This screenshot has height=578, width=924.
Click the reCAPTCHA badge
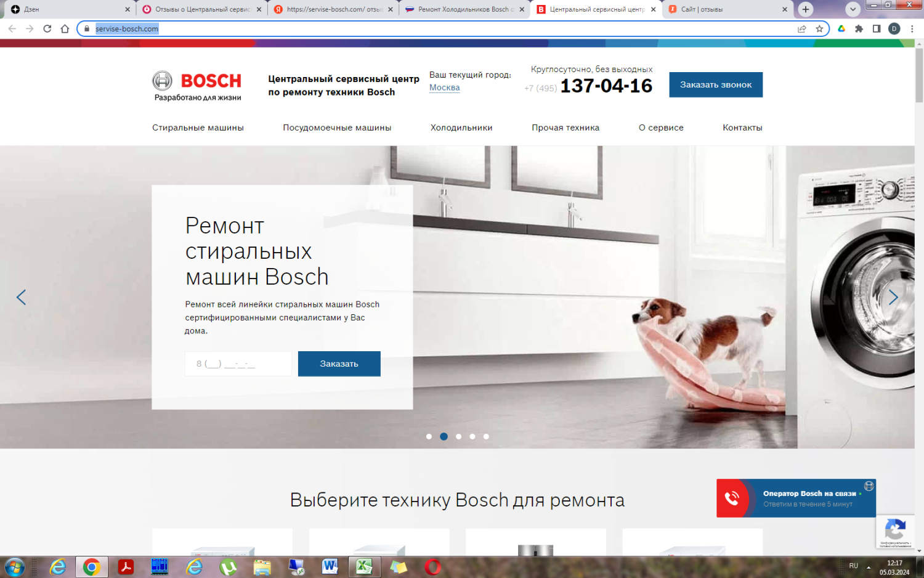pyautogui.click(x=895, y=531)
